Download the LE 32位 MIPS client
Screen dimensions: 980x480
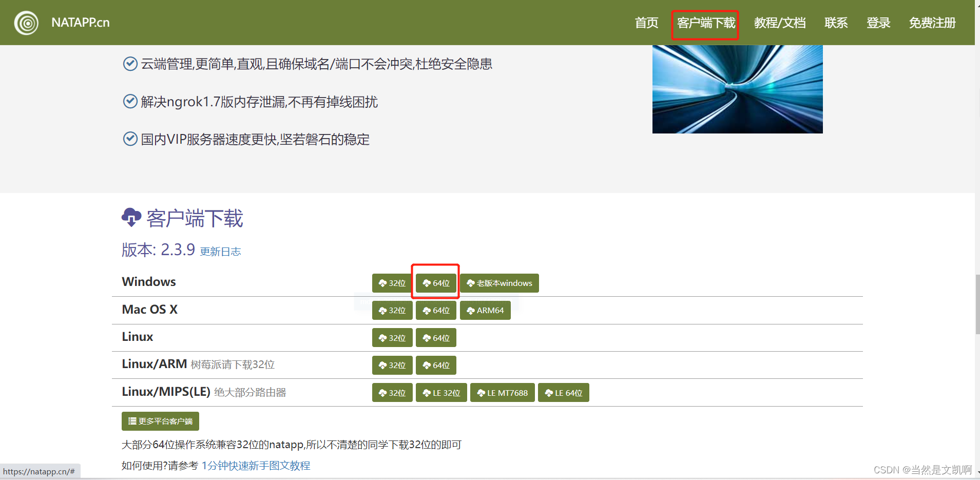(x=440, y=392)
